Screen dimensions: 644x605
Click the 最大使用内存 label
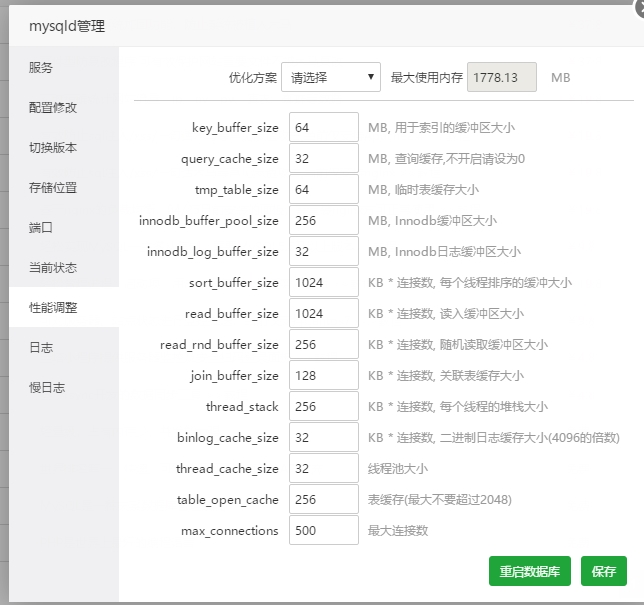[x=427, y=77]
